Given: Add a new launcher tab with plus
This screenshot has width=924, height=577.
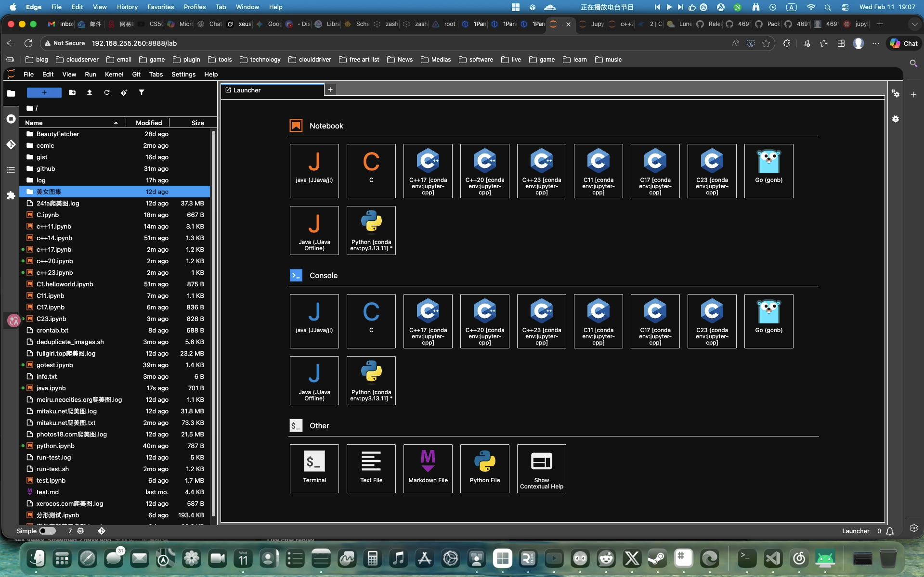Looking at the screenshot, I should point(330,90).
